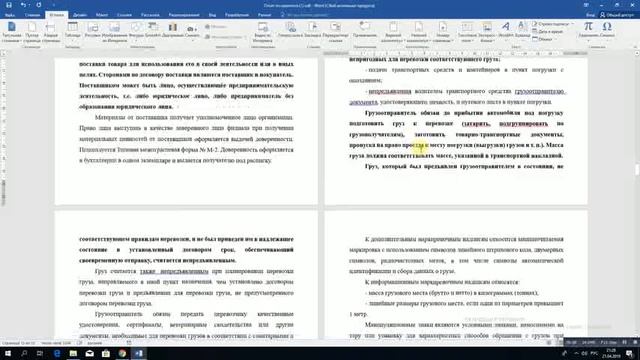The height and width of the screenshot is (360, 640).
Task: Switch to the View (Вид) tab
Action: pyautogui.click(x=212, y=15)
